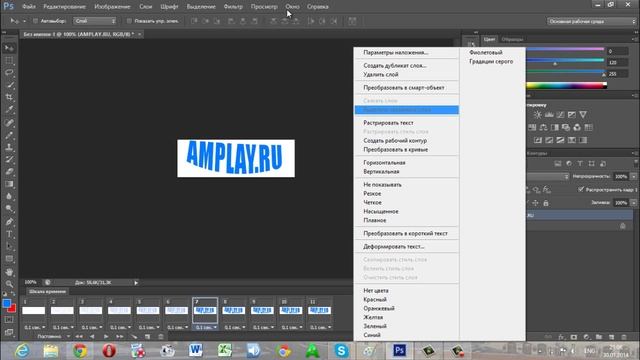Open frame 11 delay time dropdown
This screenshot has height=360, width=640.
[329, 327]
